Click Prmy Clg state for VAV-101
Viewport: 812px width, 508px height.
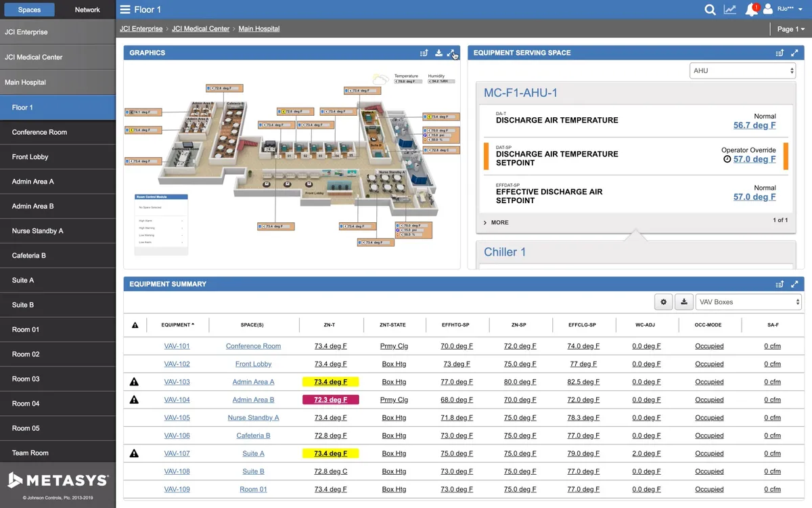pos(394,346)
